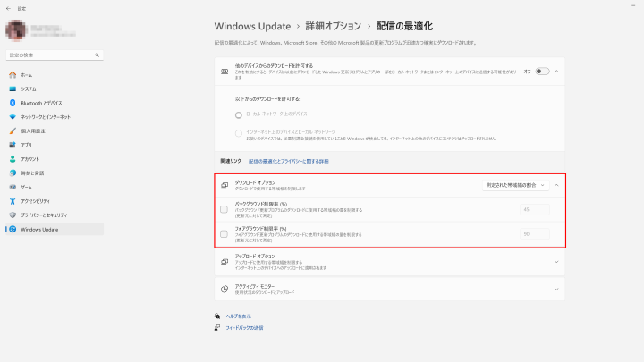Select インターネット上のデバイスとローカルネットワーク radio button
The image size is (644, 362).
point(239,133)
